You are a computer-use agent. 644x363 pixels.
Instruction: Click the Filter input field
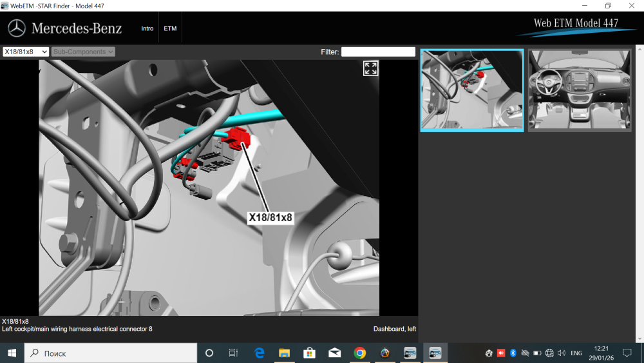[x=378, y=52]
